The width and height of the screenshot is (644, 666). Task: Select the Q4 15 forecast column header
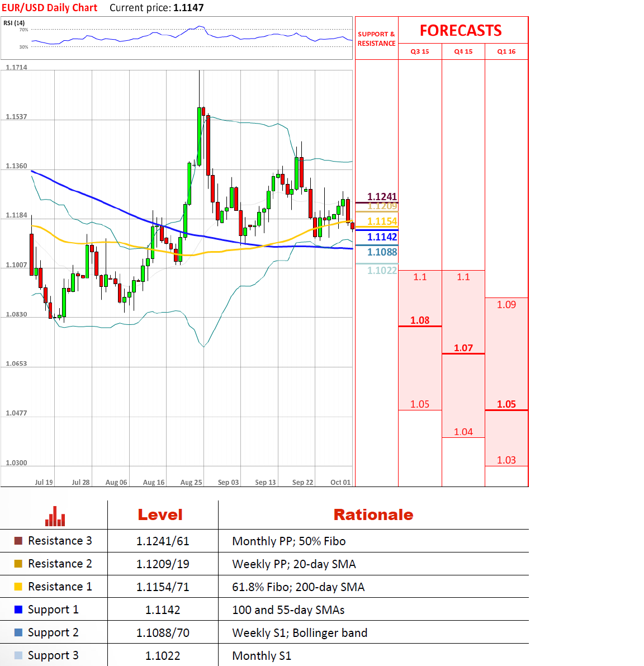point(463,51)
